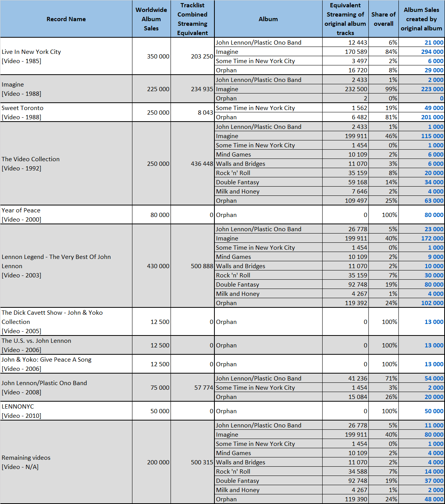Select the 8 043 streaming equivalent cell
The height and width of the screenshot is (504, 445).
[x=192, y=112]
